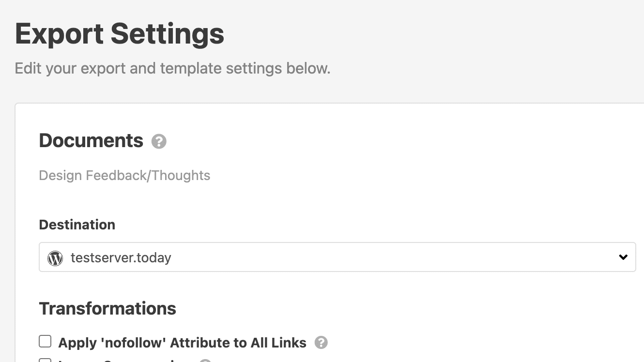This screenshot has width=644, height=362.
Task: Click the Design Feedback/Thoughts document name
Action: coord(124,175)
